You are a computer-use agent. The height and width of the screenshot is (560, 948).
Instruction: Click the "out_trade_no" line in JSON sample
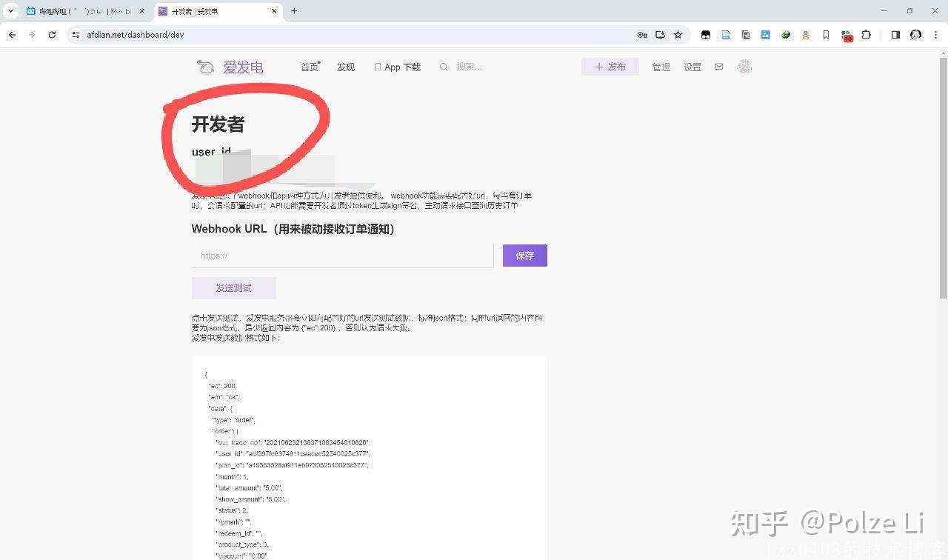point(293,442)
